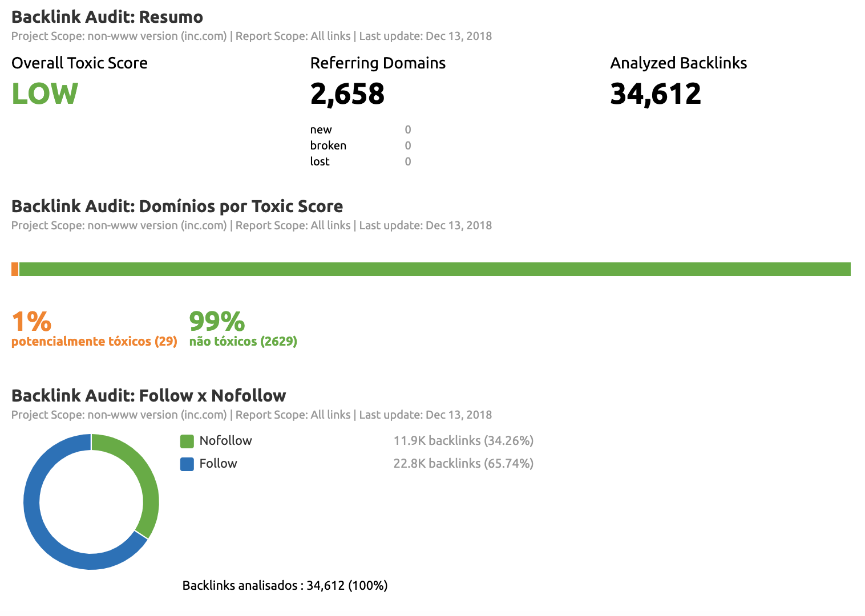Click the 99% green percentage

pyautogui.click(x=217, y=321)
